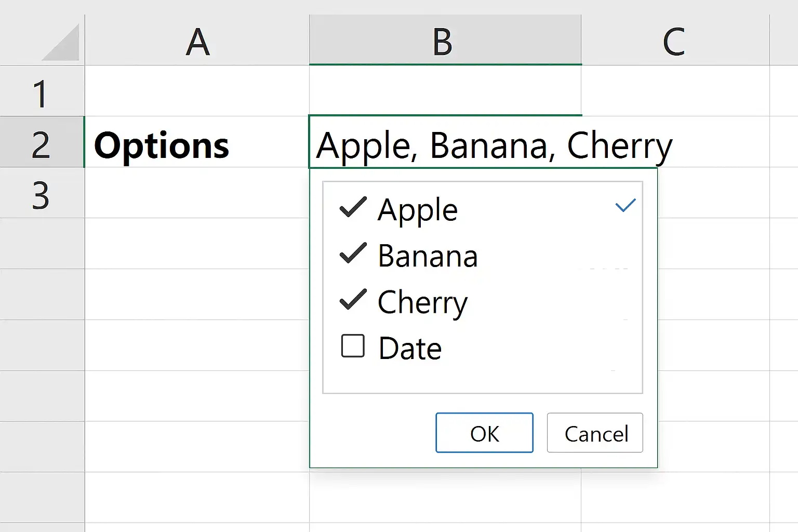This screenshot has width=798, height=532.
Task: Click empty cell A1
Action: click(x=197, y=91)
